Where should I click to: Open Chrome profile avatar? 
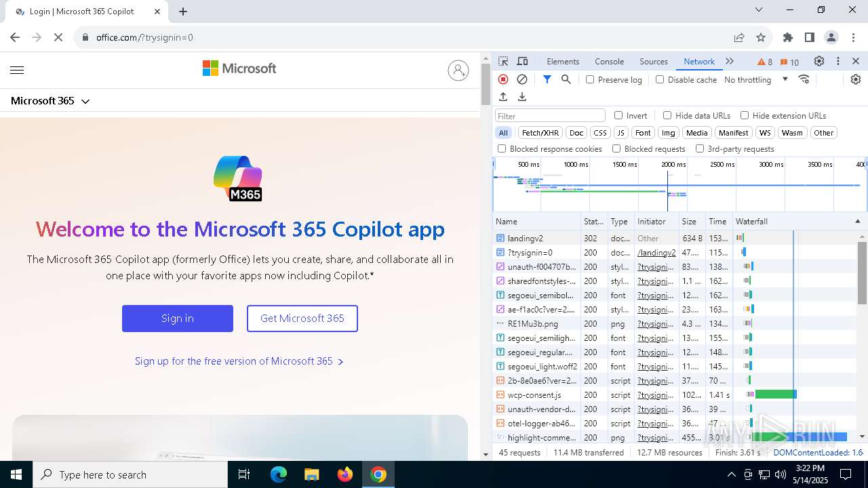831,37
